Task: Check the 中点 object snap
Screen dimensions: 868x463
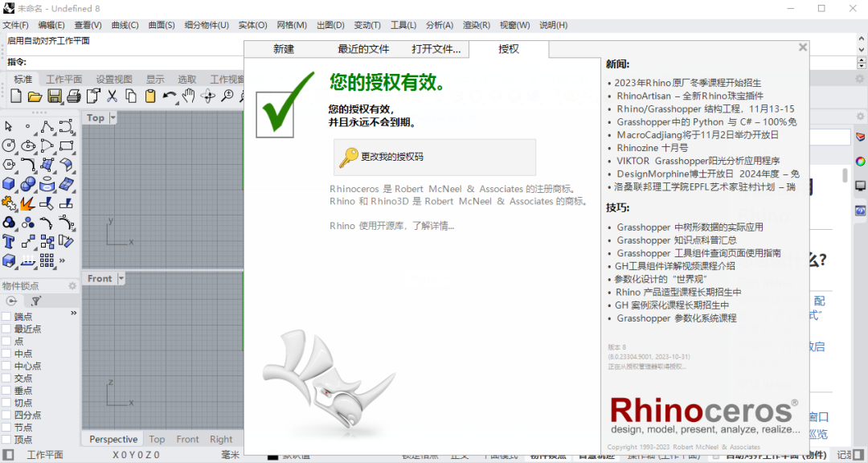Action: tap(6, 354)
